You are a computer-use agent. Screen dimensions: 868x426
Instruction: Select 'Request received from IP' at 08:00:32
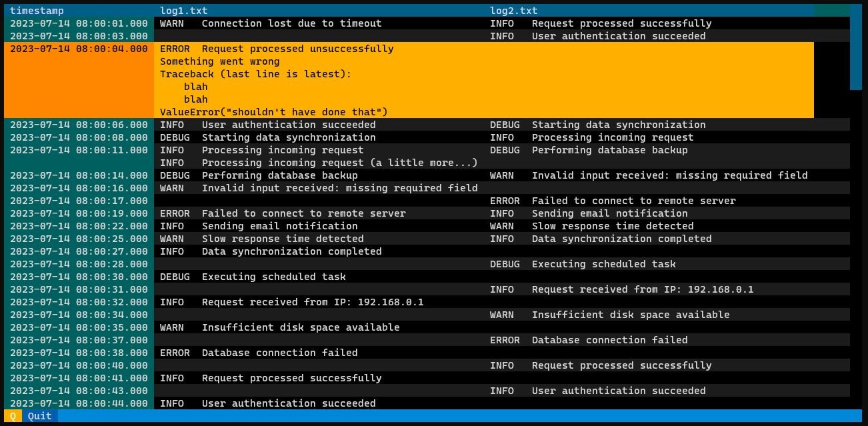(x=312, y=302)
